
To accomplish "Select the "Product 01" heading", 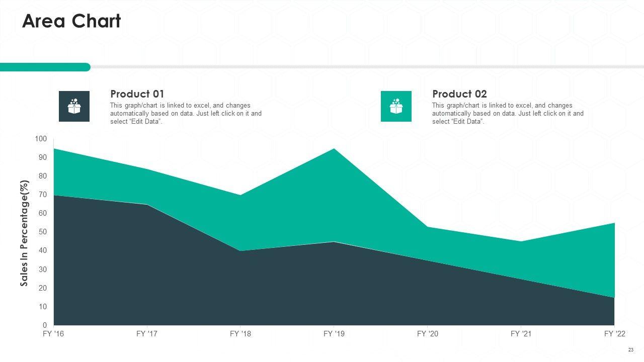I will tap(137, 94).
